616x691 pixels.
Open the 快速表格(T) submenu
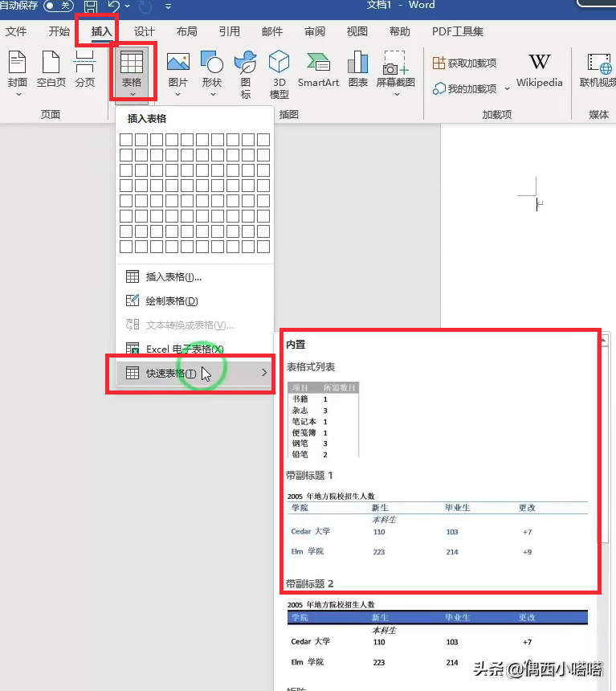click(194, 373)
